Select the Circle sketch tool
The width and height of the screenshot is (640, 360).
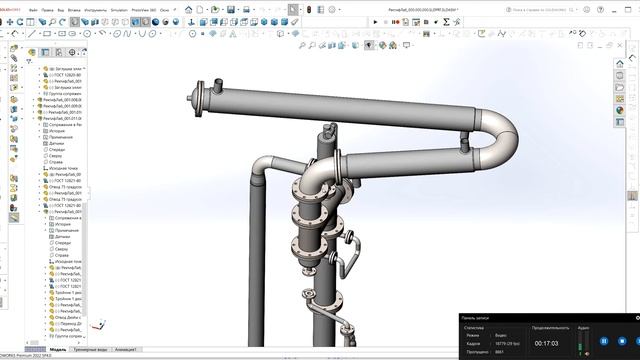point(87,34)
